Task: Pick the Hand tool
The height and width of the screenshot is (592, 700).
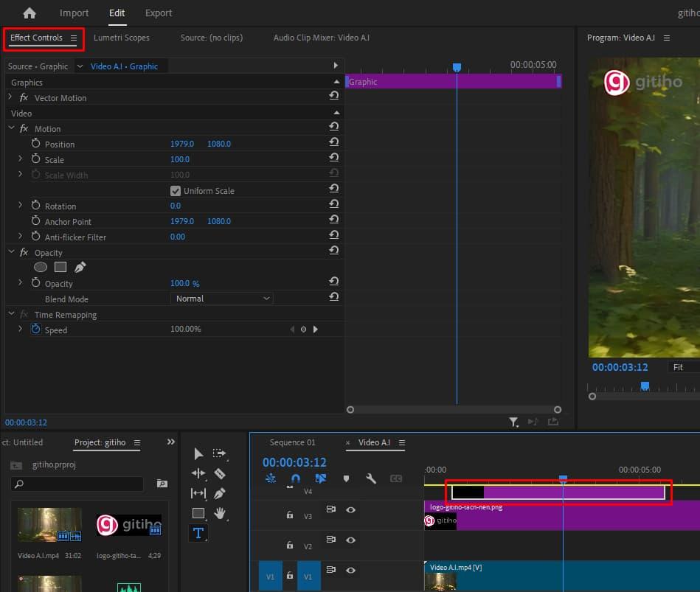Action: [x=219, y=513]
